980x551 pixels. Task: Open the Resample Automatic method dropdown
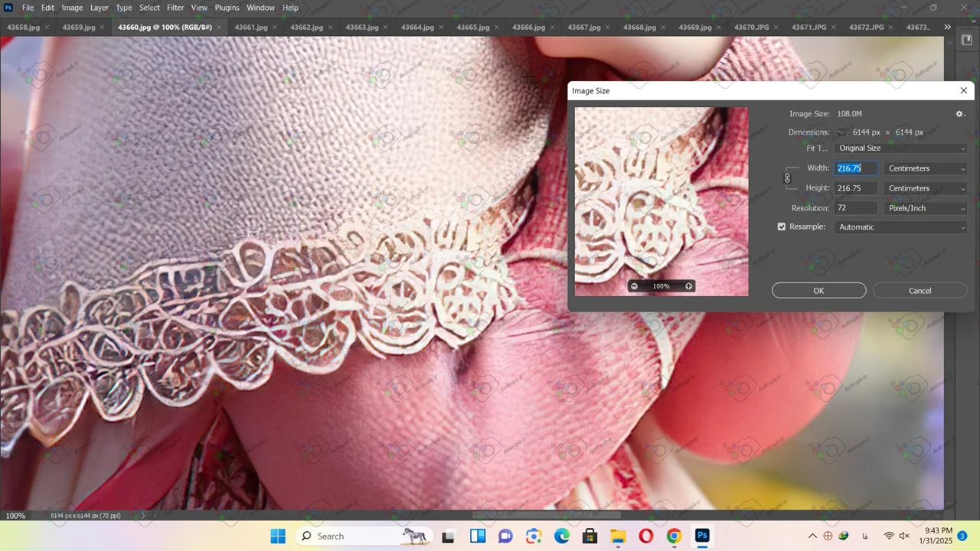[x=901, y=227]
